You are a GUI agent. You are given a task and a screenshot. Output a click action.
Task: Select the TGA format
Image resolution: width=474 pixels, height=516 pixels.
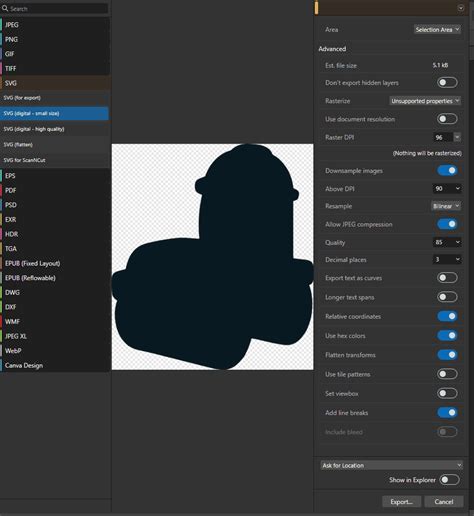(55, 249)
